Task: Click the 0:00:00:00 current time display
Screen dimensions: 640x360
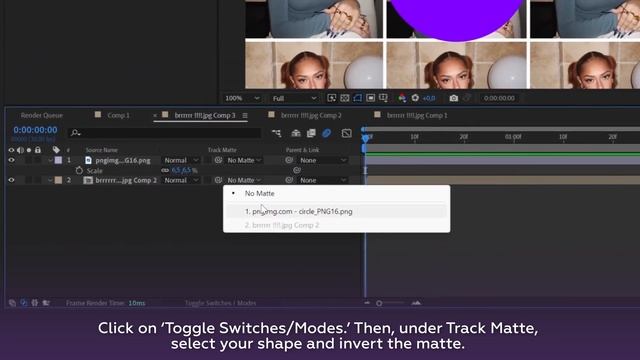Action: pos(35,130)
